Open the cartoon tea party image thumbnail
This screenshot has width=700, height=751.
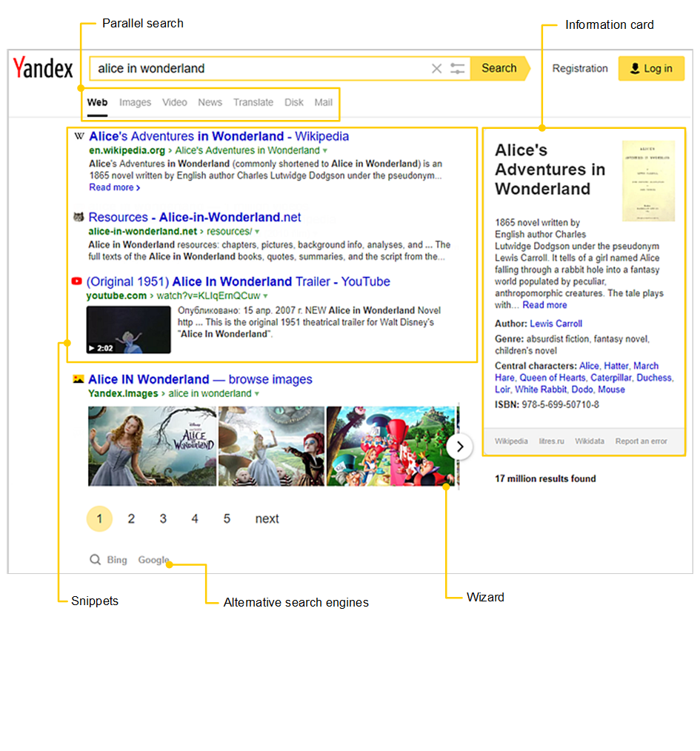click(x=390, y=447)
